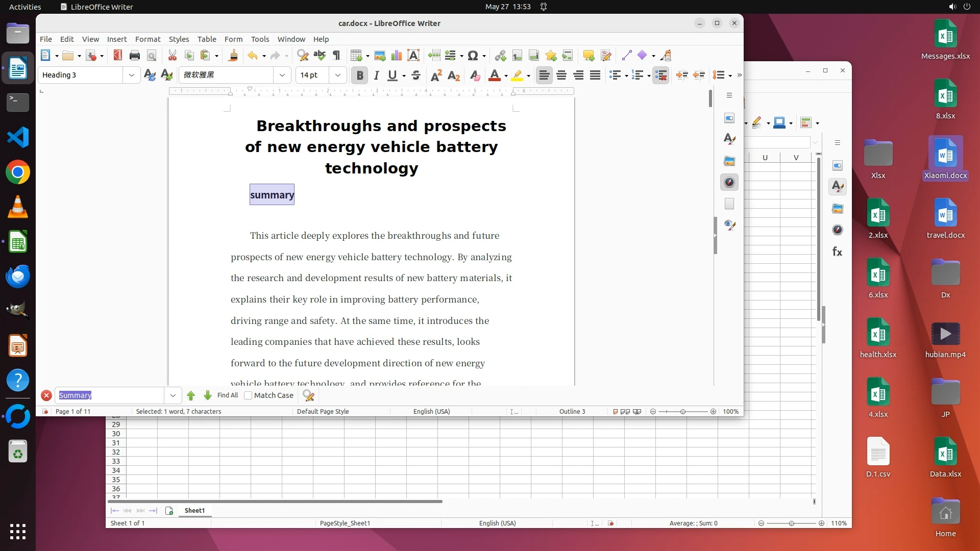Enable the Match Case checkbox

coord(249,395)
